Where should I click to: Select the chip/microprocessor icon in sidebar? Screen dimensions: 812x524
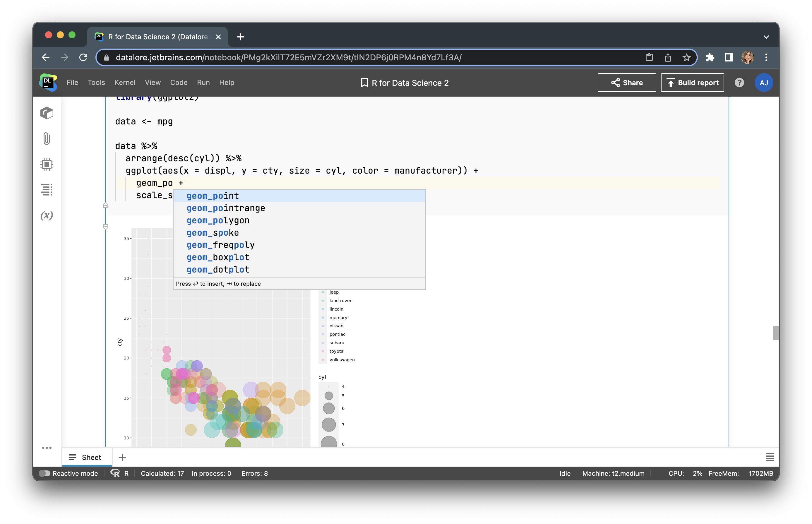[x=47, y=165]
